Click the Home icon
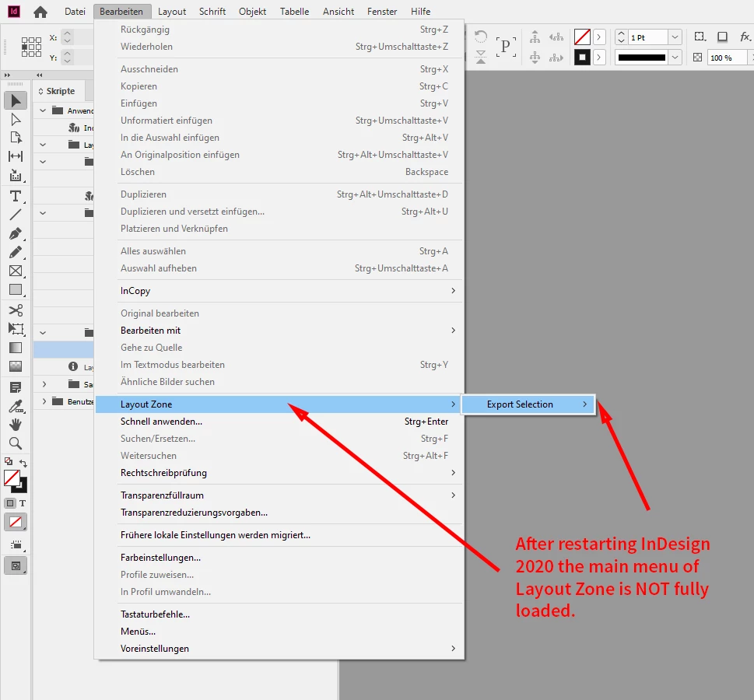This screenshot has width=754, height=700. pyautogui.click(x=40, y=12)
